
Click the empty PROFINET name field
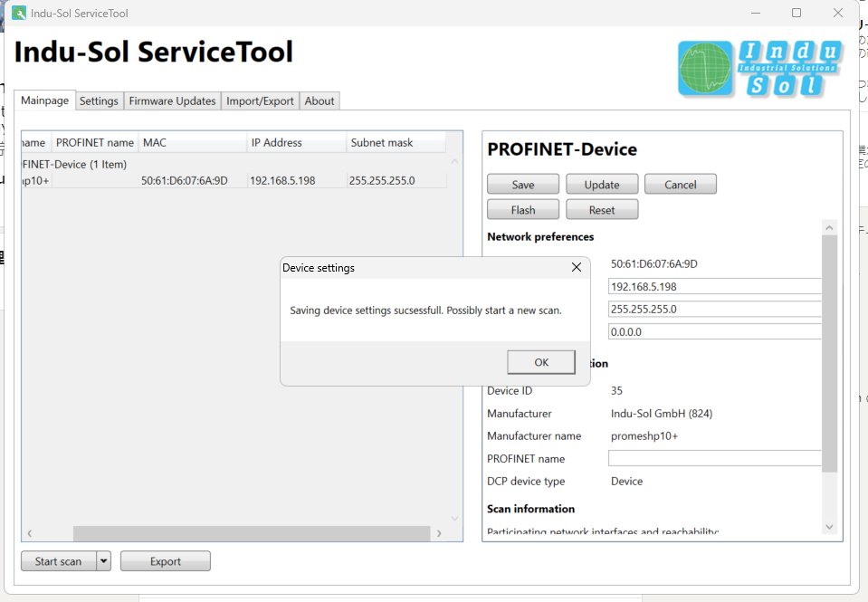pos(715,458)
